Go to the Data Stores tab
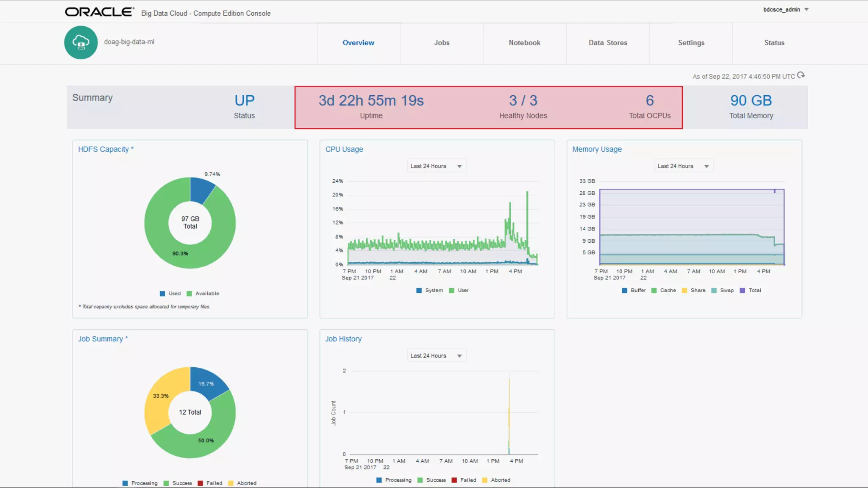Screen dimensions: 868x488 coord(608,43)
